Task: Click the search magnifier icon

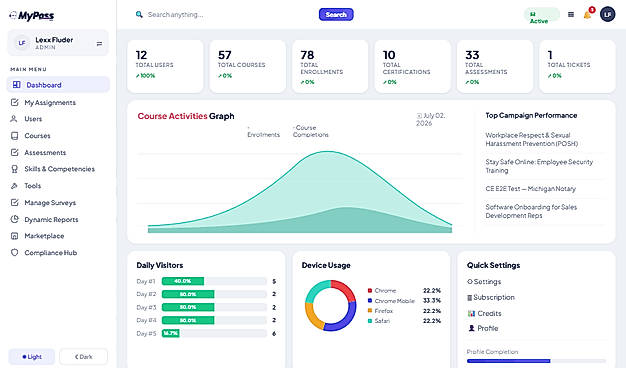Action: (139, 14)
